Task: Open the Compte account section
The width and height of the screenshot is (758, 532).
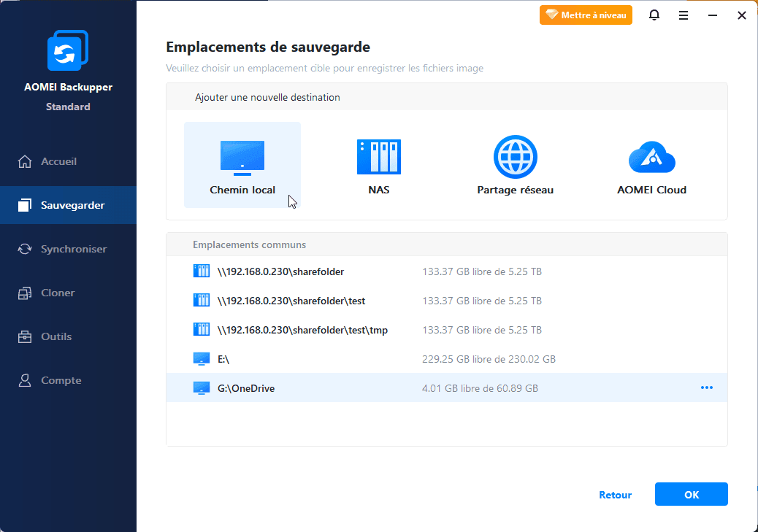Action: pyautogui.click(x=68, y=381)
